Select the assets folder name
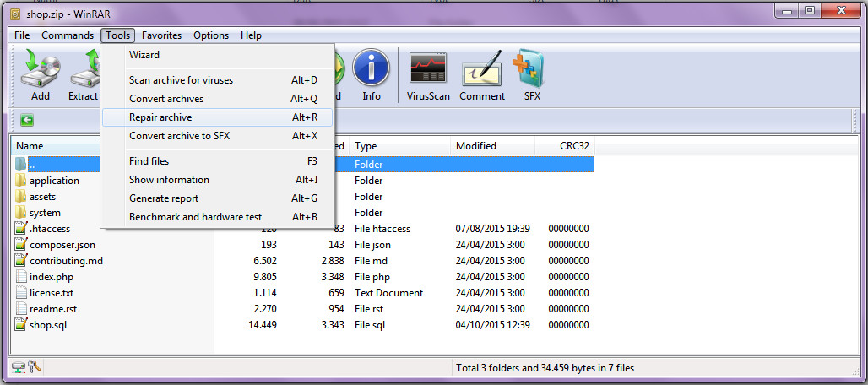 coord(42,197)
